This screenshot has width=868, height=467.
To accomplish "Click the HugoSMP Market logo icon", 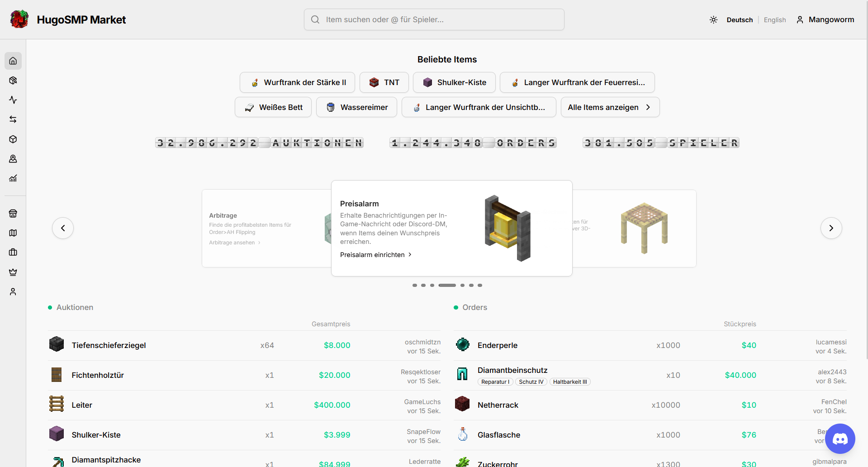I will (x=19, y=19).
